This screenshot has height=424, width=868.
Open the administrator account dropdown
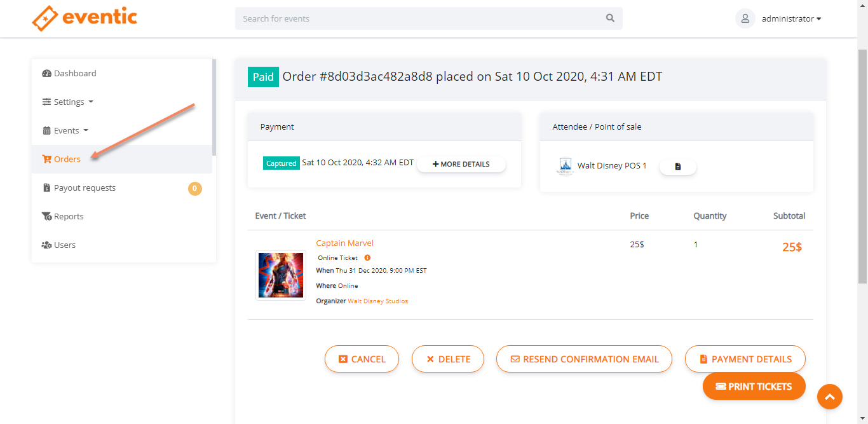click(791, 18)
